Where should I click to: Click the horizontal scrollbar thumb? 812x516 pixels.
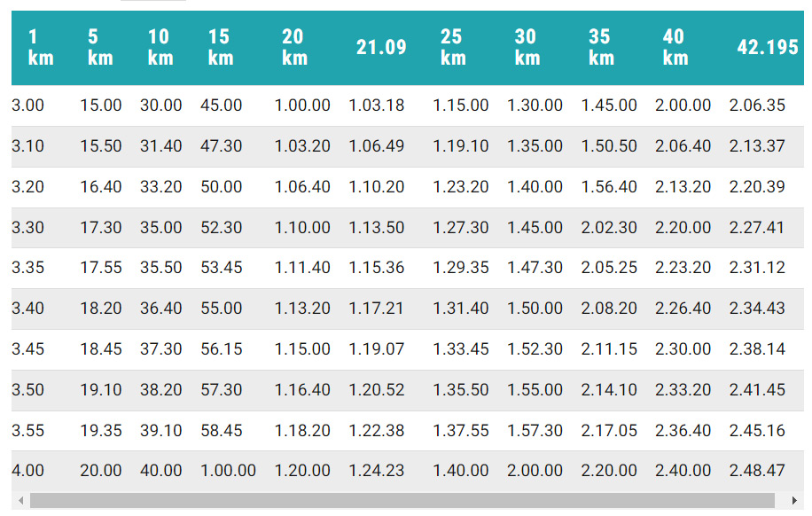(402, 501)
